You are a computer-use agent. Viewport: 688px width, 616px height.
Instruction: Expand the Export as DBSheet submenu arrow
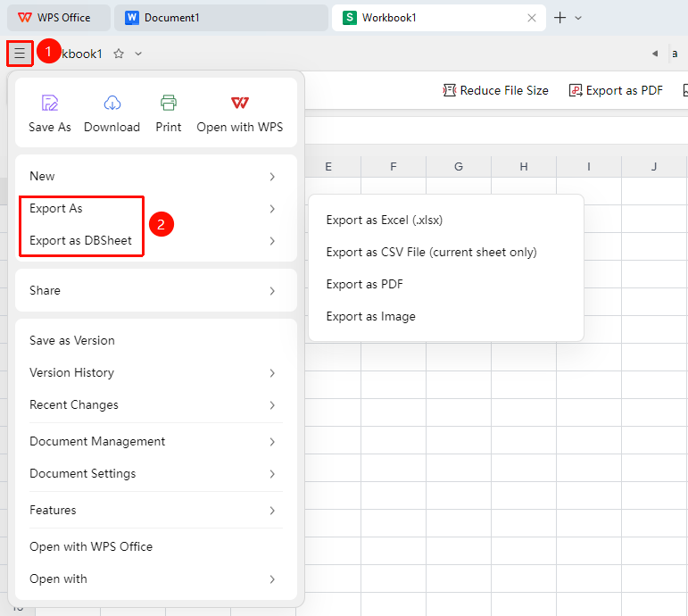click(x=272, y=241)
